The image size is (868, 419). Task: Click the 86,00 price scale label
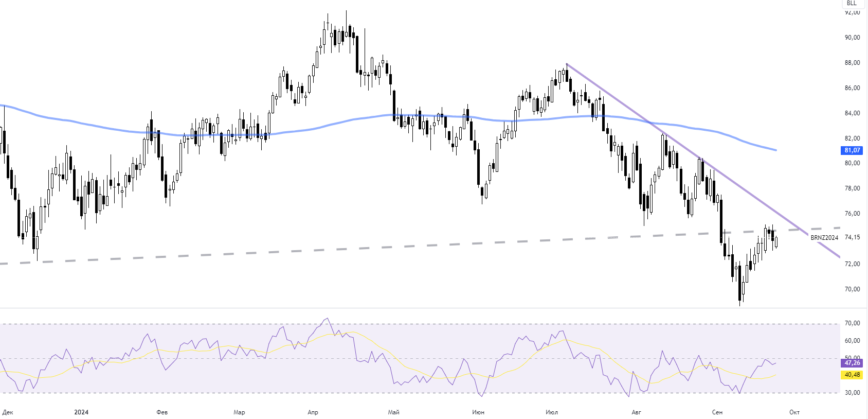[x=852, y=88]
